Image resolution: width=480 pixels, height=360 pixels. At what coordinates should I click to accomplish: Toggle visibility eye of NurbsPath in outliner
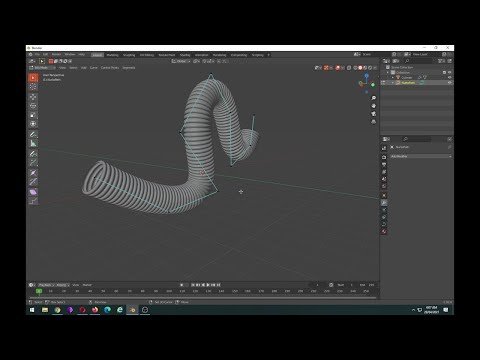pyautogui.click(x=449, y=82)
